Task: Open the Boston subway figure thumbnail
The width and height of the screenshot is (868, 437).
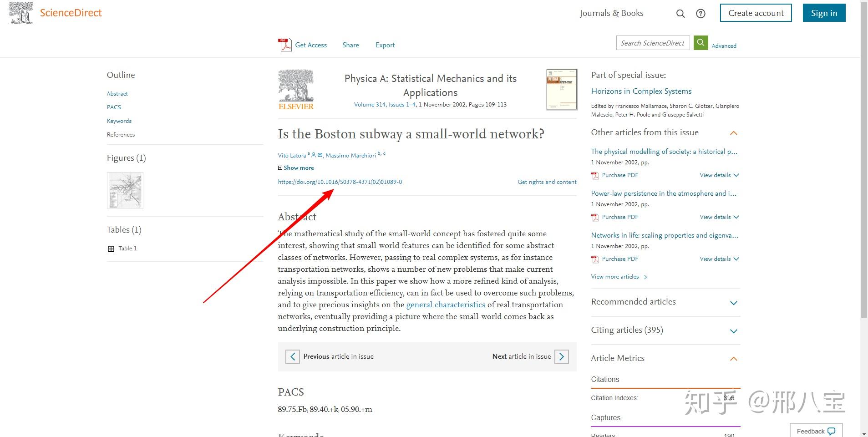Action: click(125, 190)
